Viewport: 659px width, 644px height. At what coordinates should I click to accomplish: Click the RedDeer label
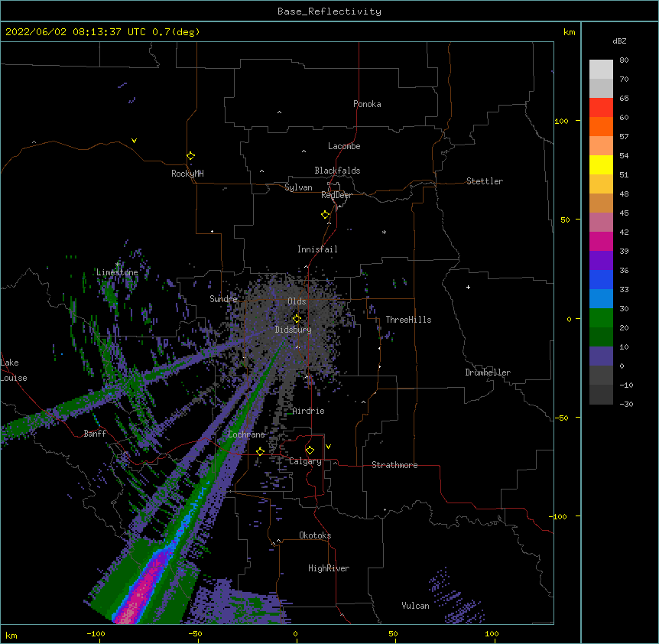click(336, 195)
